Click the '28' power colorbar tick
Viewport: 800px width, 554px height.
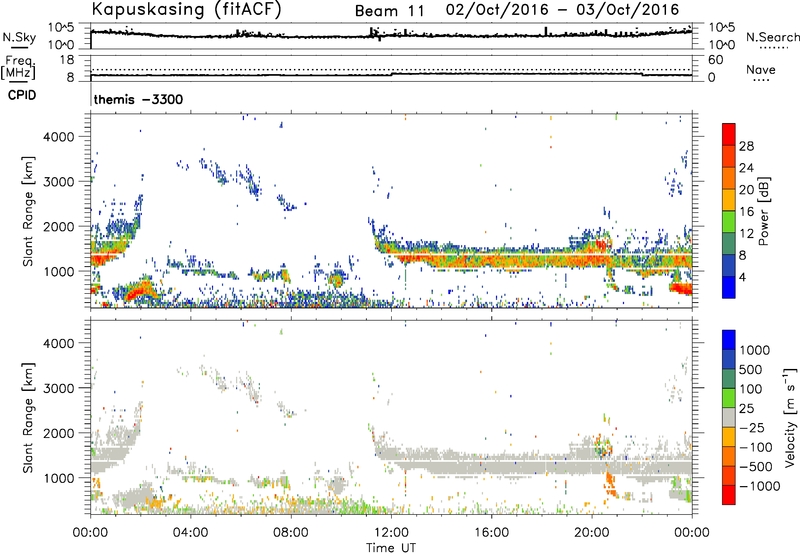[746, 146]
